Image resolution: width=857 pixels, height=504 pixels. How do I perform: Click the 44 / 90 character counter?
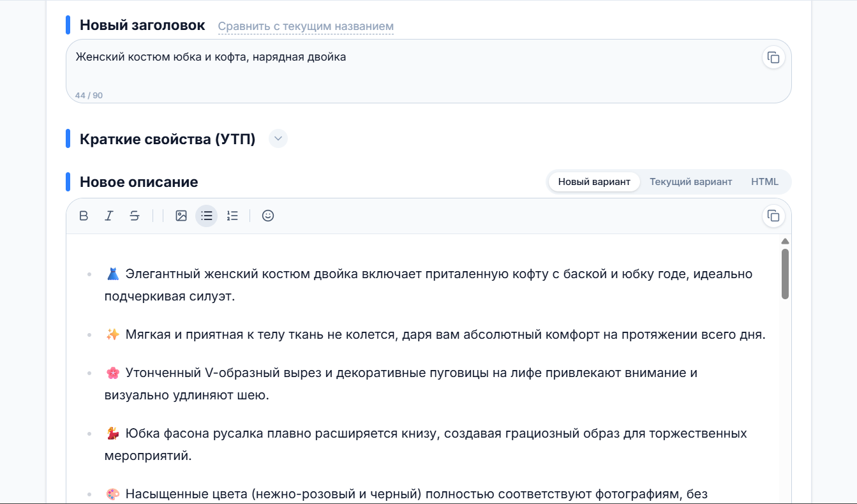89,96
